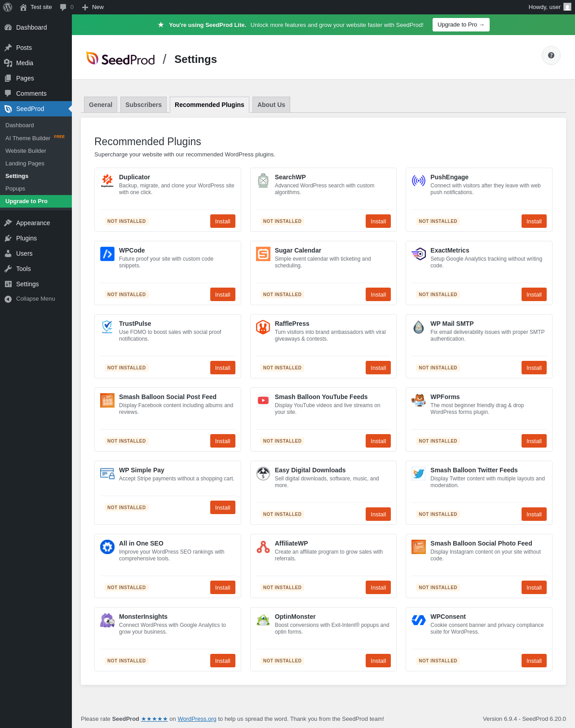Image resolution: width=575 pixels, height=728 pixels.
Task: Open Website Builder submenu item
Action: tap(36, 151)
